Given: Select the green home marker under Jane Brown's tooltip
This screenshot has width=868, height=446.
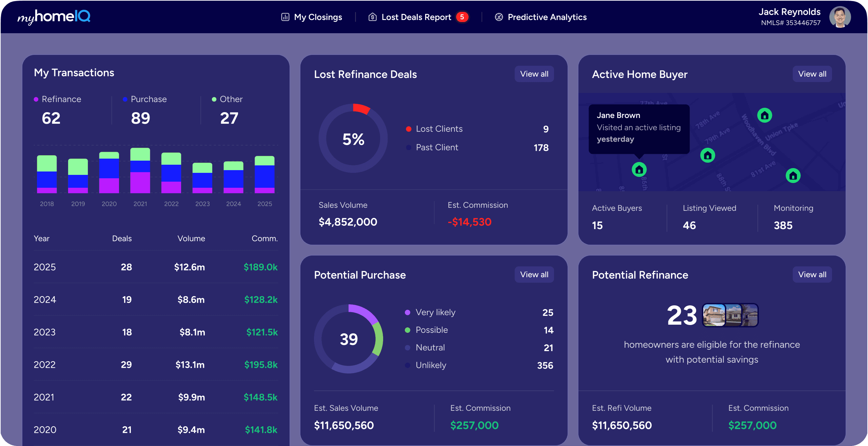Looking at the screenshot, I should click(x=639, y=169).
